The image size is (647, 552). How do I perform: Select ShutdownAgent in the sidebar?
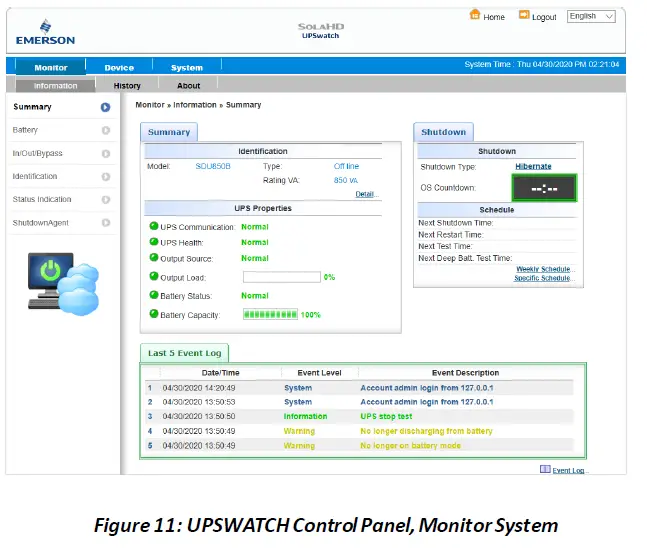tap(62, 223)
